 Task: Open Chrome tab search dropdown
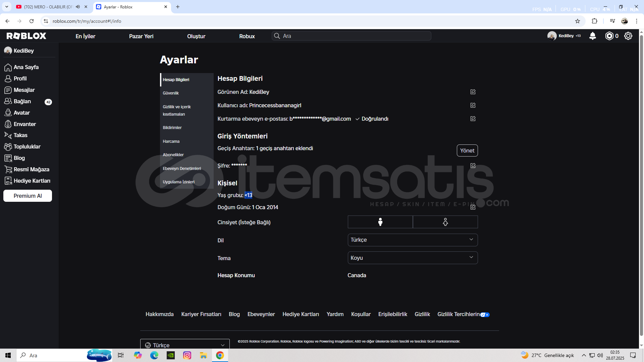[x=6, y=7]
